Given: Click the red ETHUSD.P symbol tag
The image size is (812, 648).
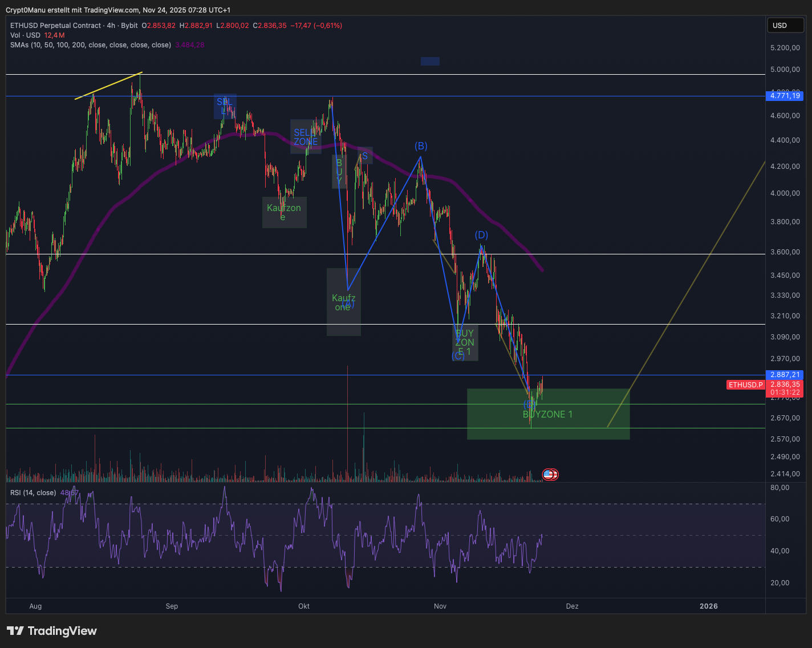Looking at the screenshot, I should (745, 385).
